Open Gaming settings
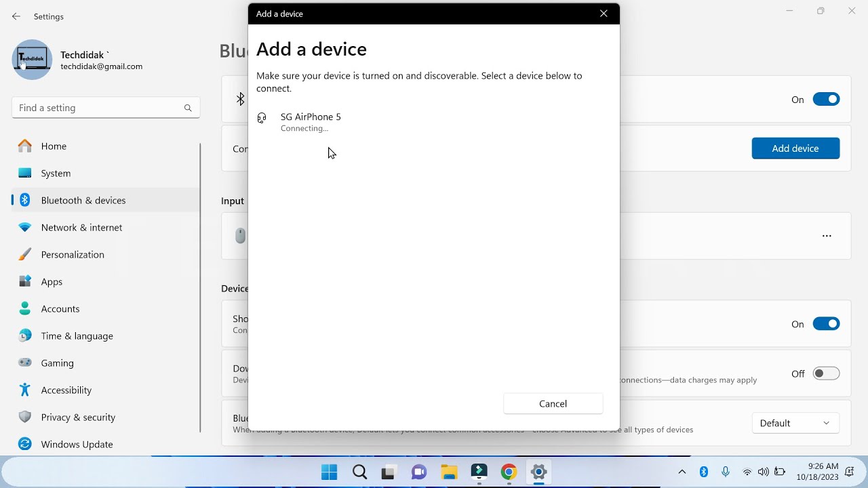This screenshot has width=868, height=488. [x=106, y=363]
